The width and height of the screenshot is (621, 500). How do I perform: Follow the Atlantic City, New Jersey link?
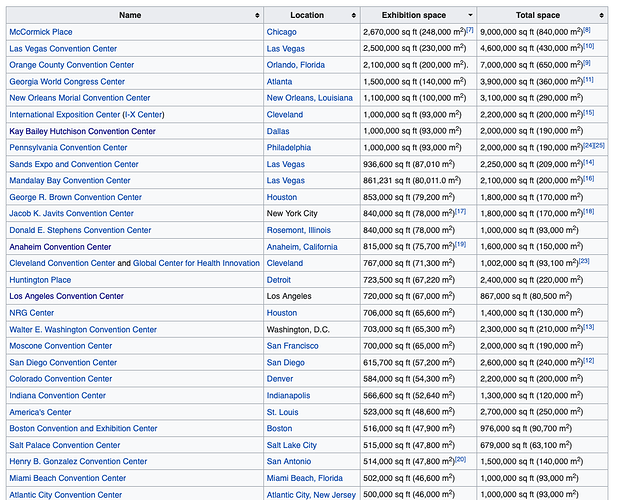(x=311, y=495)
